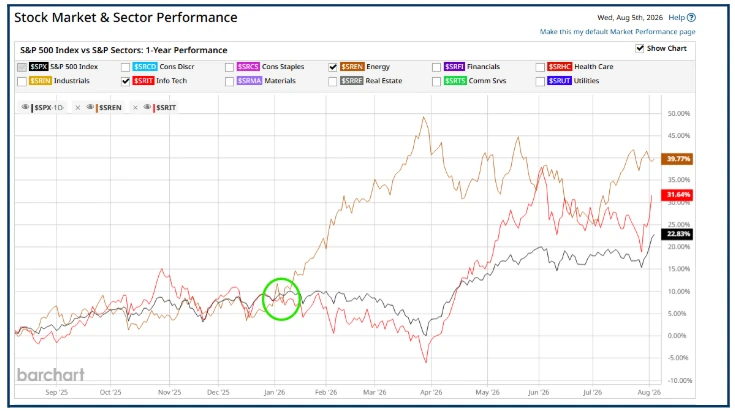Click the 1-Year Performance section title
The width and height of the screenshot is (735, 411).
(x=124, y=50)
